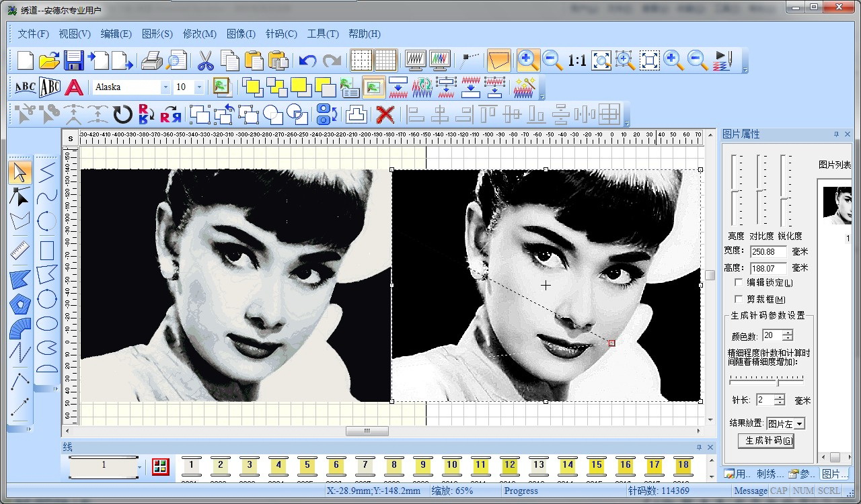Screen dimensions: 861x504
Task: Adjust the 亮度 brightness slider
Action: coord(737,191)
